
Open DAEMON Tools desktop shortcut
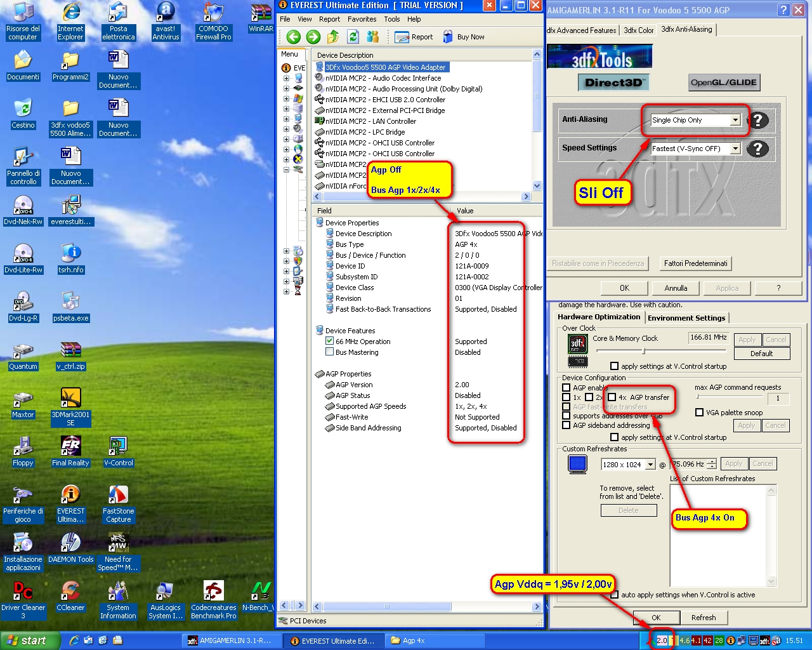tap(70, 548)
